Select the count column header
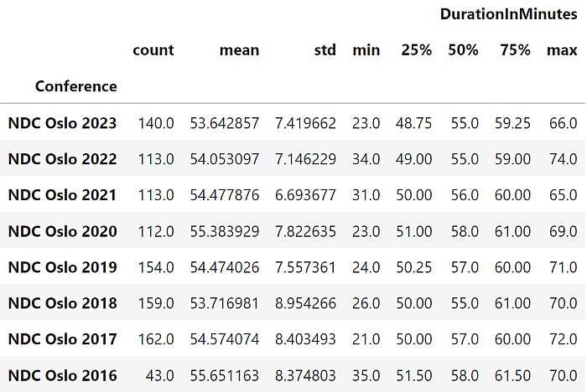 [153, 50]
